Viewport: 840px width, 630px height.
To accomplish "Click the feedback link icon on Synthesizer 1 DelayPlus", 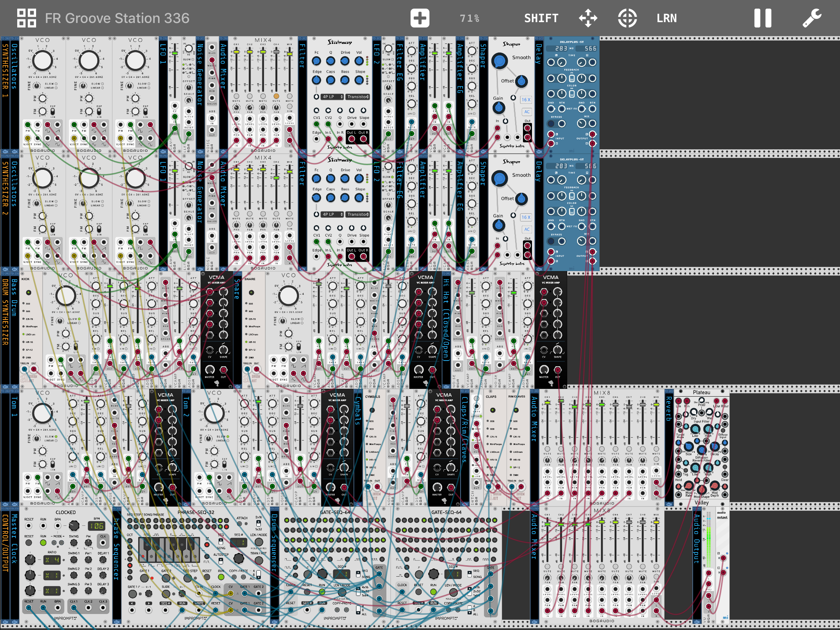I will click(572, 78).
